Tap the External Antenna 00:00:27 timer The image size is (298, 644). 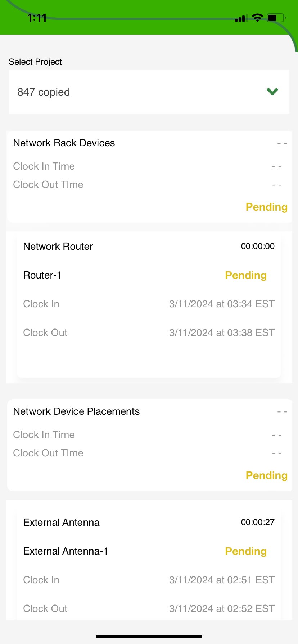(x=258, y=523)
